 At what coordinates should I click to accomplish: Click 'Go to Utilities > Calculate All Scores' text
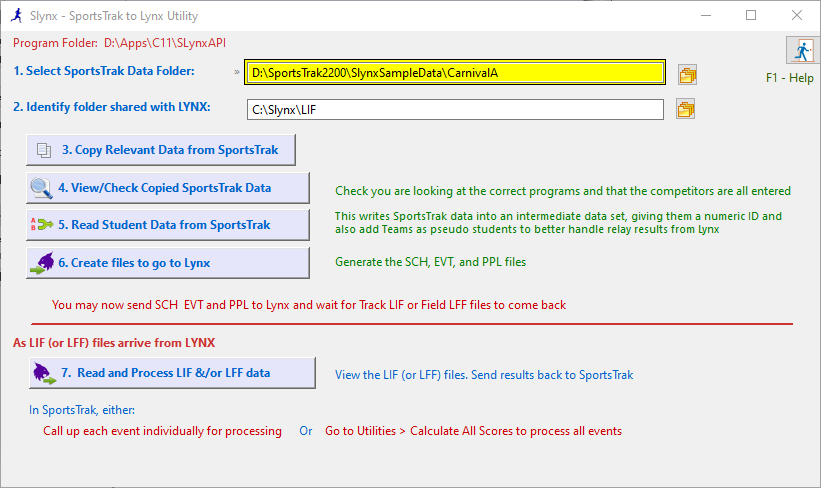[x=473, y=431]
